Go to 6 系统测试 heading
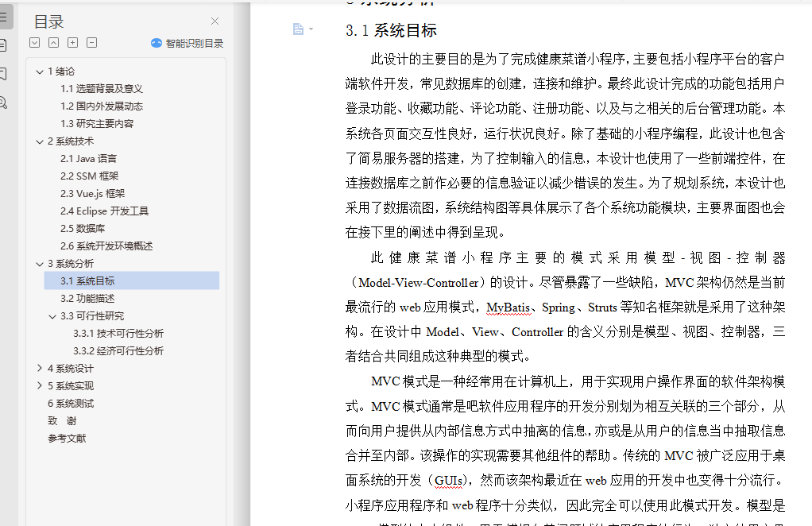Image resolution: width=812 pixels, height=526 pixels. [x=71, y=404]
